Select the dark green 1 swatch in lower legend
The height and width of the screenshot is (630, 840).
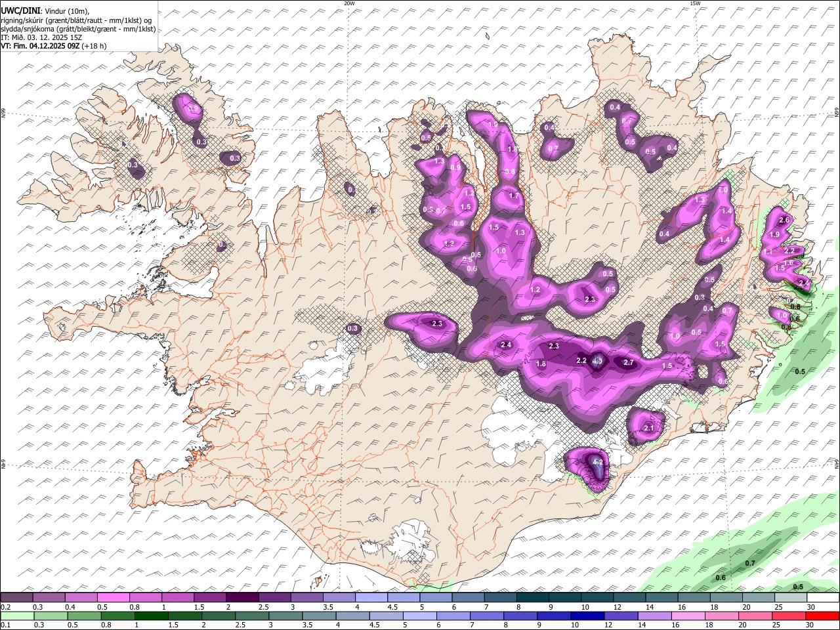tap(152, 616)
